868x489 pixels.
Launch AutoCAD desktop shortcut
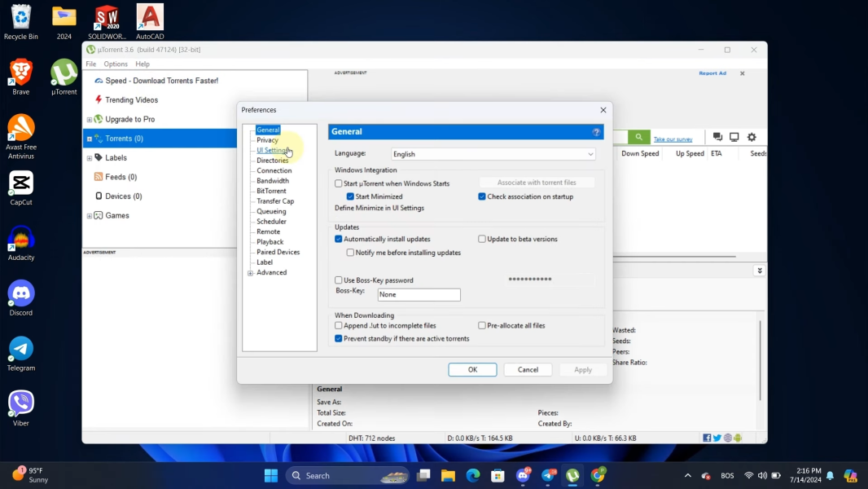pos(150,22)
